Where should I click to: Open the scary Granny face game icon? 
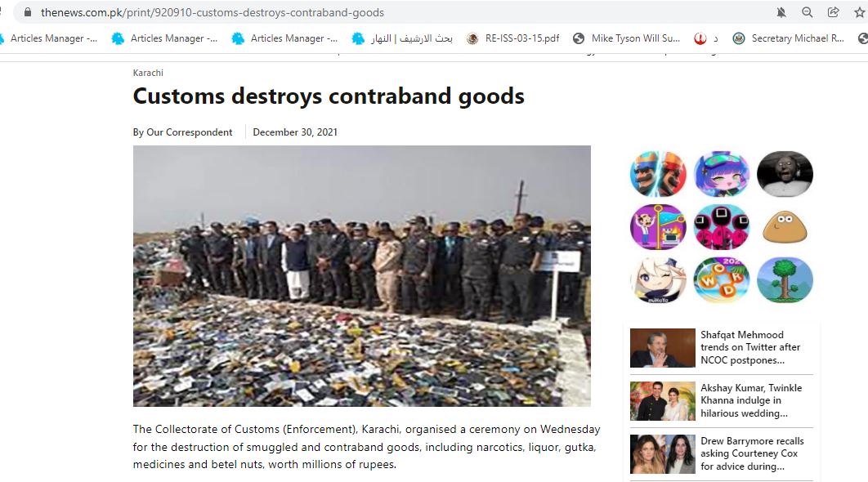click(x=785, y=174)
